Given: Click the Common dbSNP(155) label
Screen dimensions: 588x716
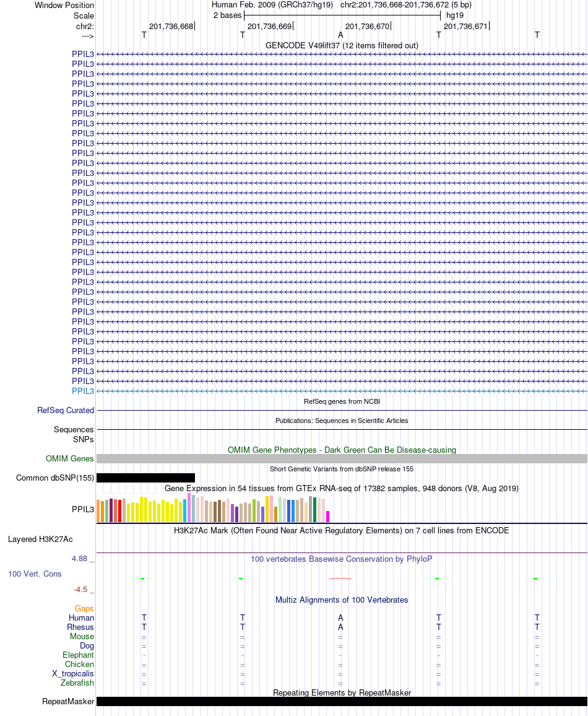Looking at the screenshot, I should point(55,478).
